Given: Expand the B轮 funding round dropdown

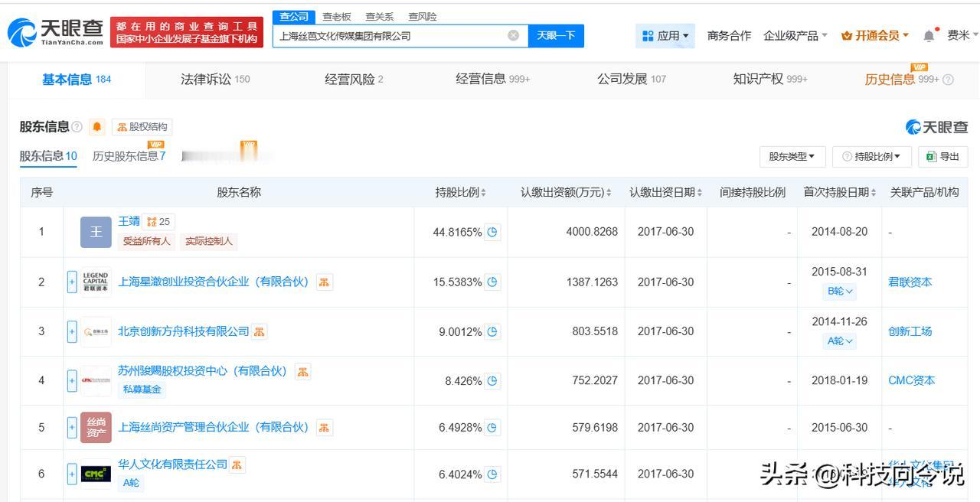Looking at the screenshot, I should 840,291.
